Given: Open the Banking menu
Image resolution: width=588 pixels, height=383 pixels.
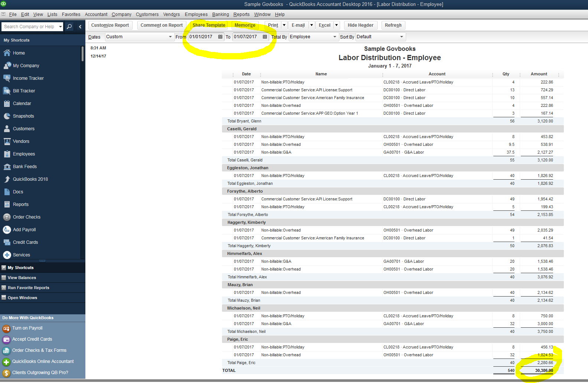Looking at the screenshot, I should tap(220, 14).
